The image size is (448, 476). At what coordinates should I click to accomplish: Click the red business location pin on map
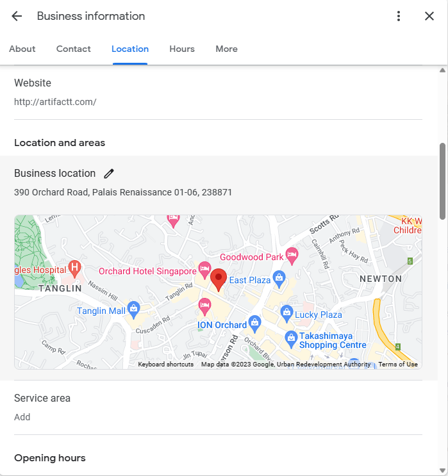[x=219, y=280]
